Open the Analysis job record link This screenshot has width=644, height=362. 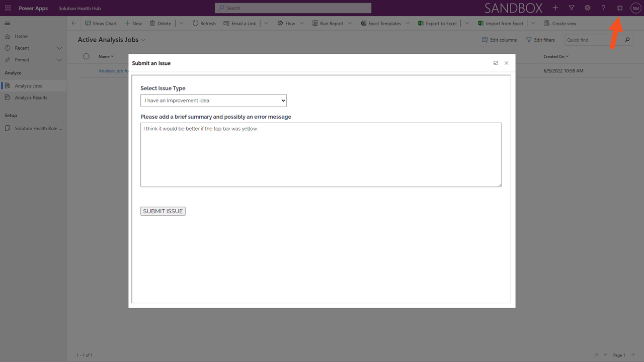(113, 71)
